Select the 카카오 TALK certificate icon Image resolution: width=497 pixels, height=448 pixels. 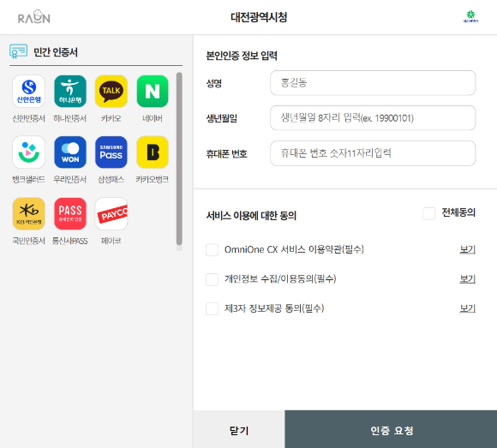click(x=111, y=92)
